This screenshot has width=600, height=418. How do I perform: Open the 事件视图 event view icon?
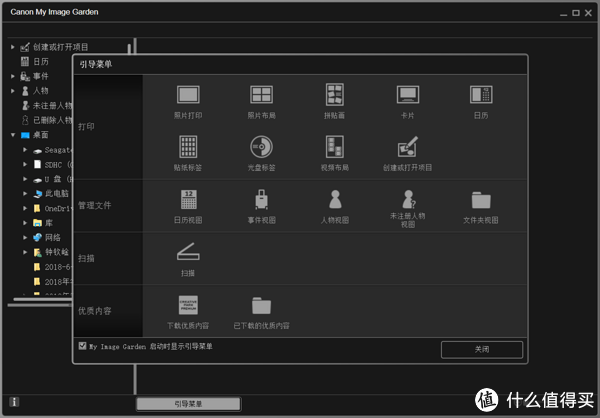point(261,199)
